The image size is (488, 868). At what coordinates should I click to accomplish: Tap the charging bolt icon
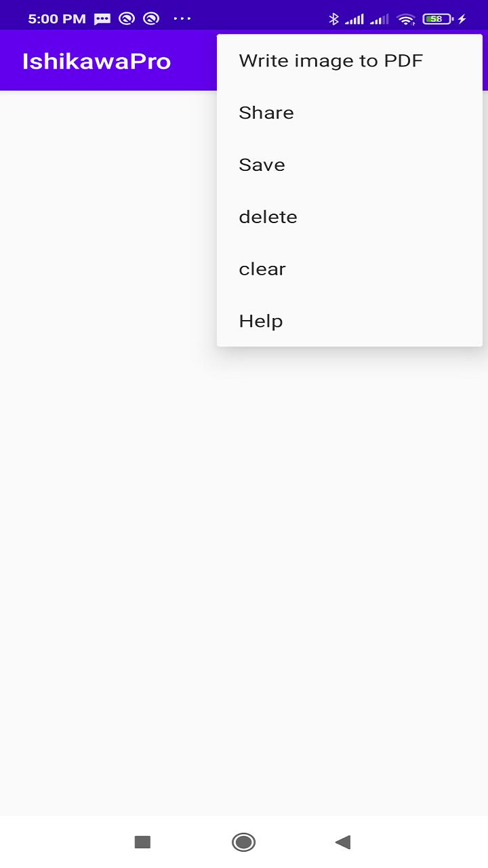pos(462,19)
